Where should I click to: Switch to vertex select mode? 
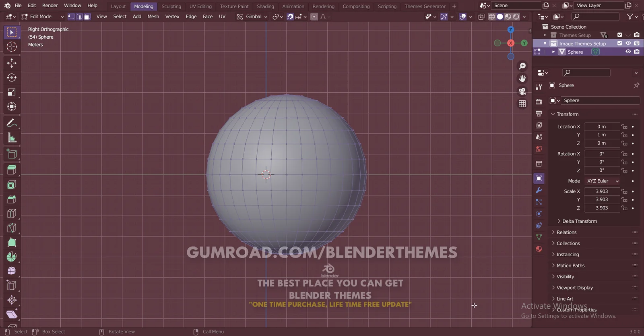tap(71, 17)
